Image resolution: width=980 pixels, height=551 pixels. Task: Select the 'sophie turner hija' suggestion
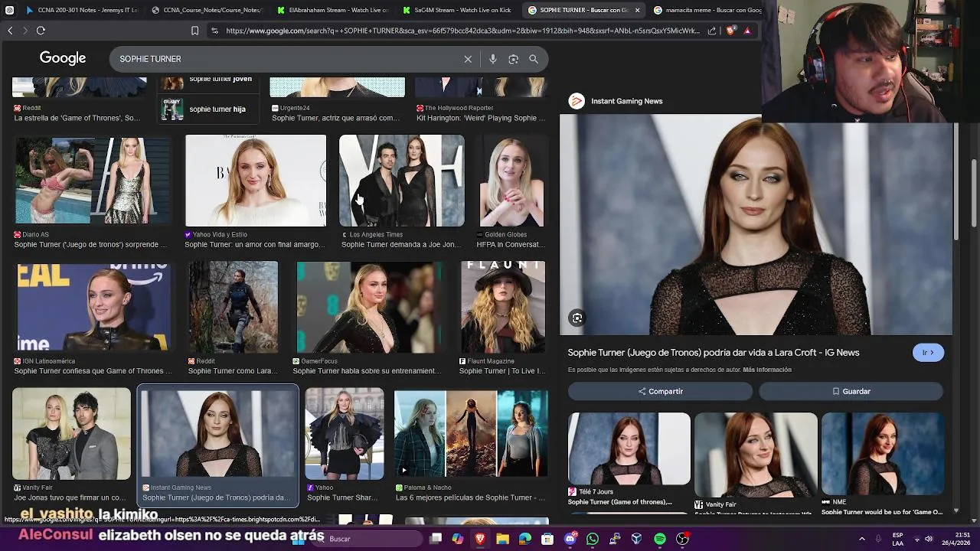coord(207,109)
